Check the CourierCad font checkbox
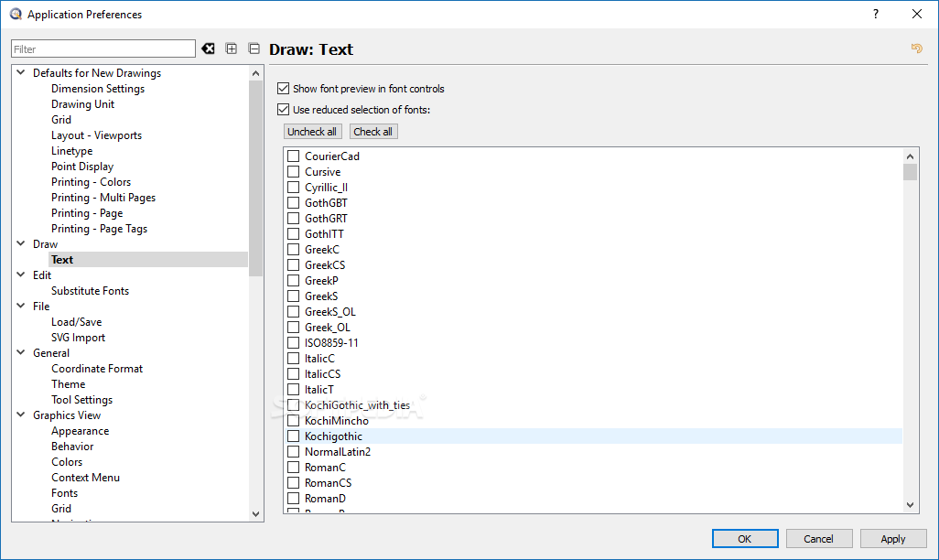The width and height of the screenshot is (939, 560). tap(294, 156)
